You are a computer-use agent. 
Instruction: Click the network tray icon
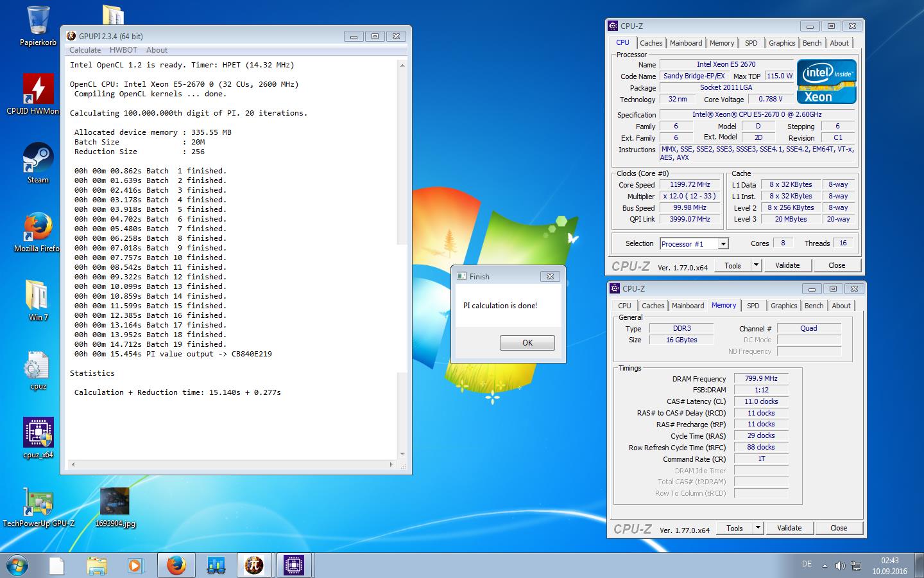click(x=856, y=566)
